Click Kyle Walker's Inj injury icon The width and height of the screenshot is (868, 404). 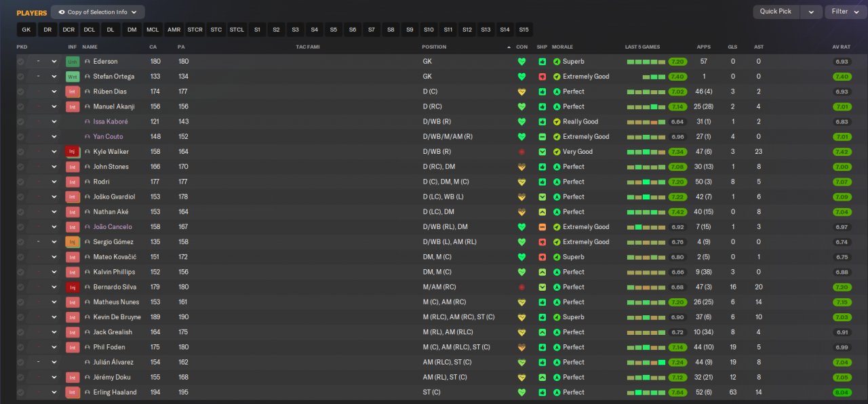(73, 152)
